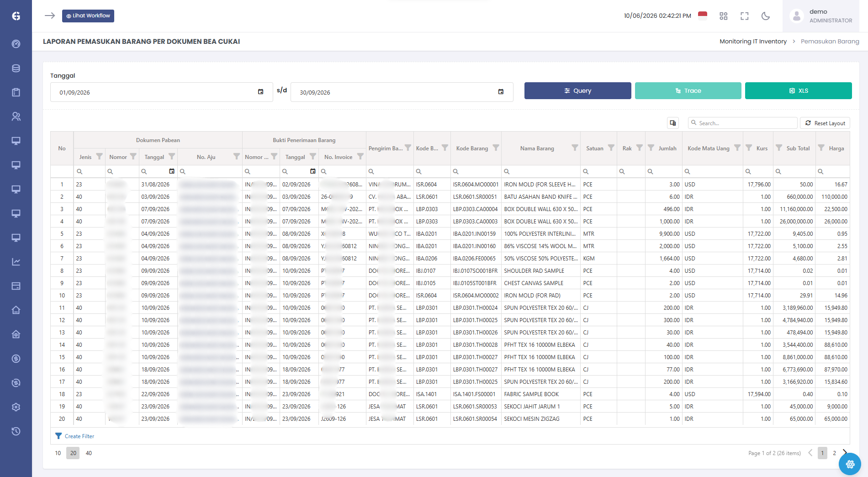
Task: Click the Lihat Workflow button
Action: click(x=88, y=16)
